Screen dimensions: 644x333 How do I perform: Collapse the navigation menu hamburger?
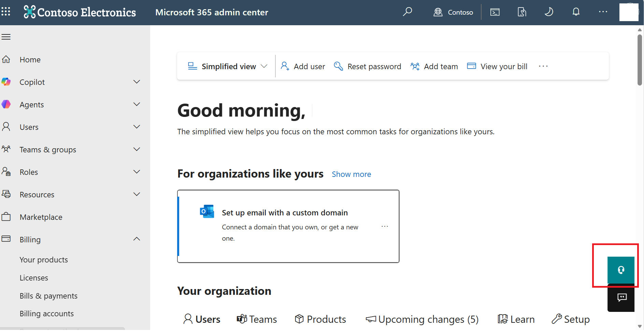(x=6, y=37)
